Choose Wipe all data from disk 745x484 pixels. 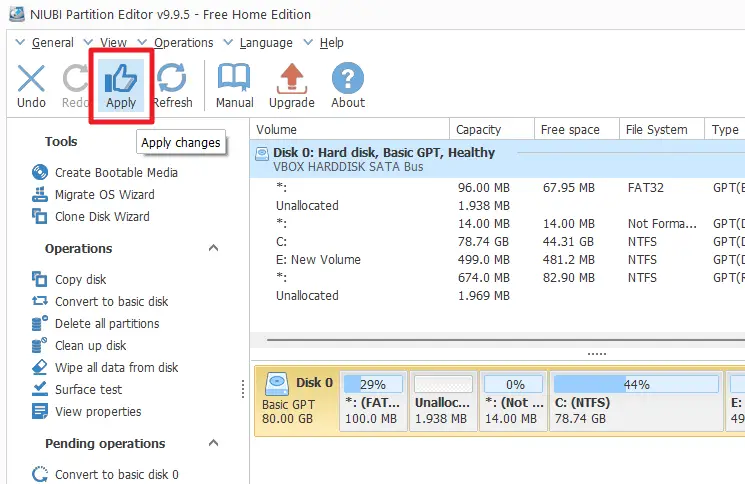pyautogui.click(x=116, y=368)
